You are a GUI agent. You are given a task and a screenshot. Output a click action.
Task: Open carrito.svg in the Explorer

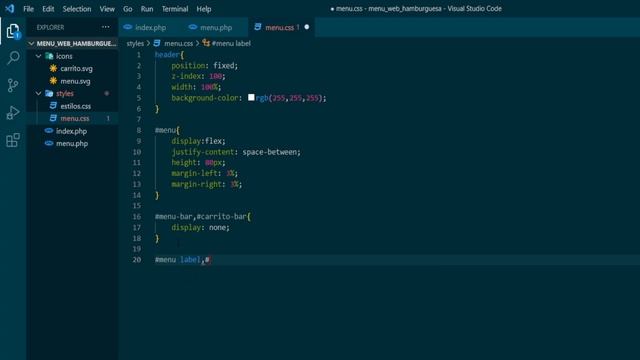76,69
